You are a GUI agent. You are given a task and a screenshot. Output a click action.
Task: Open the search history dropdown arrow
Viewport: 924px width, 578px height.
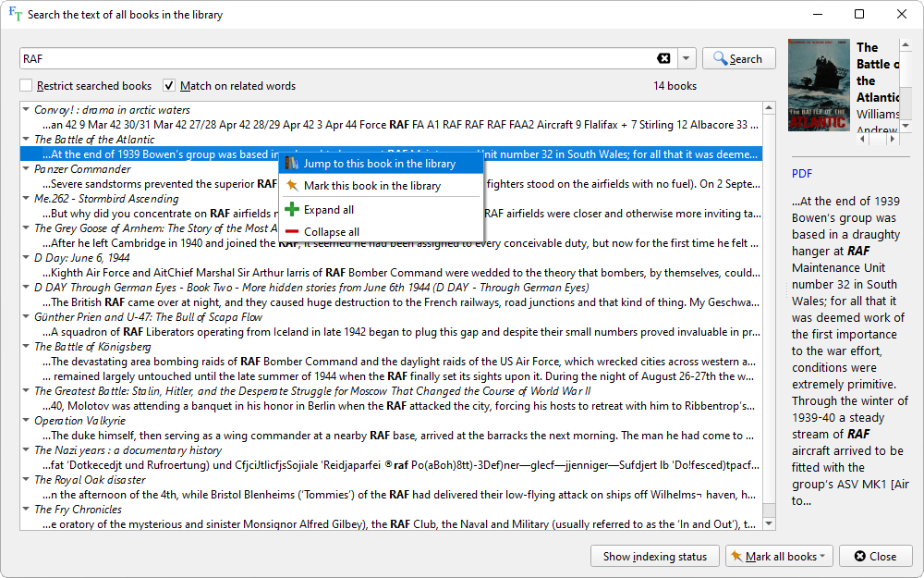tap(686, 58)
